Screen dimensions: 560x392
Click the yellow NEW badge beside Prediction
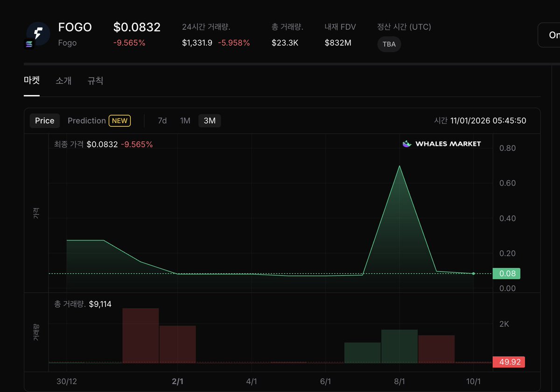tap(119, 121)
